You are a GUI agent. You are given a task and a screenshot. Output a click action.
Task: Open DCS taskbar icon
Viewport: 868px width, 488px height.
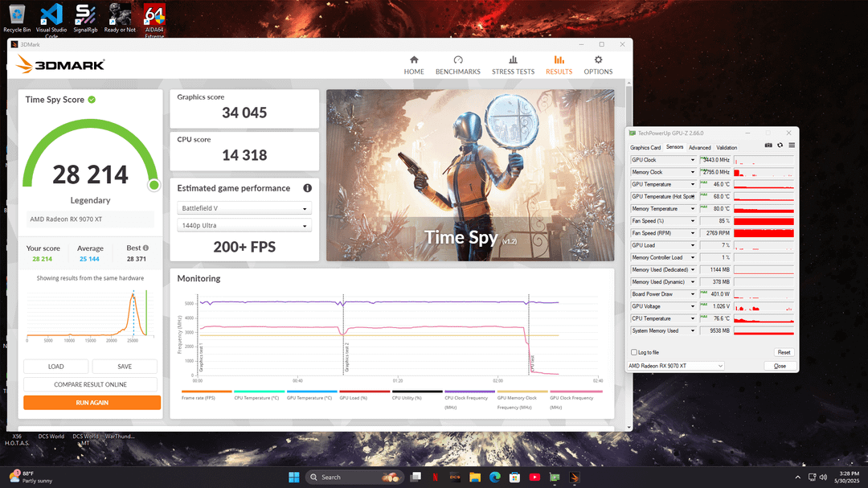coord(455,477)
